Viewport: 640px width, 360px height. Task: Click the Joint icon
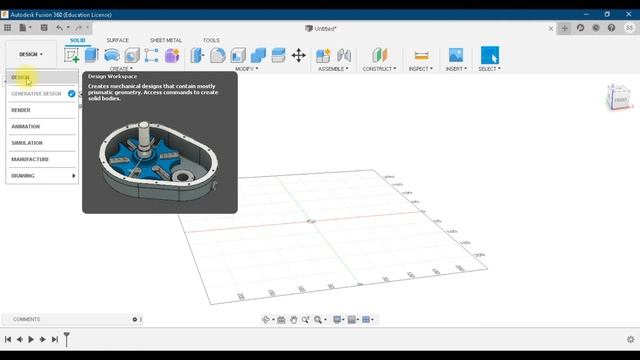click(344, 55)
